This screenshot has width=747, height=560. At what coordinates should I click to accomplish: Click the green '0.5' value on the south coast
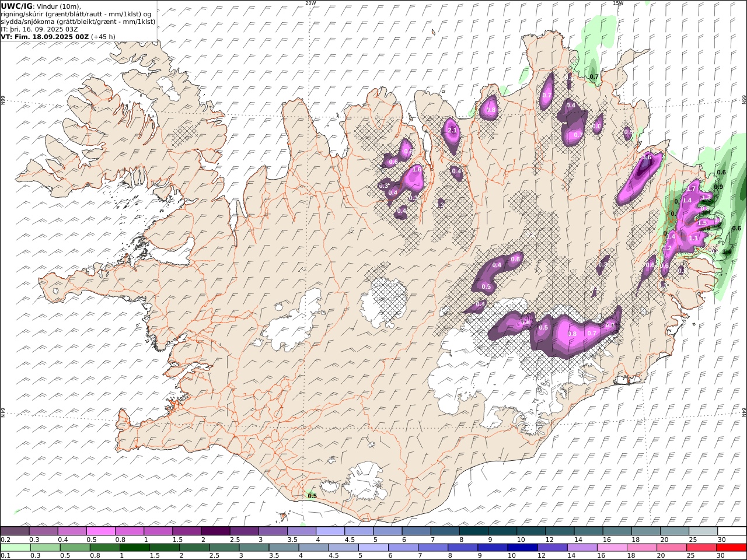(x=312, y=496)
